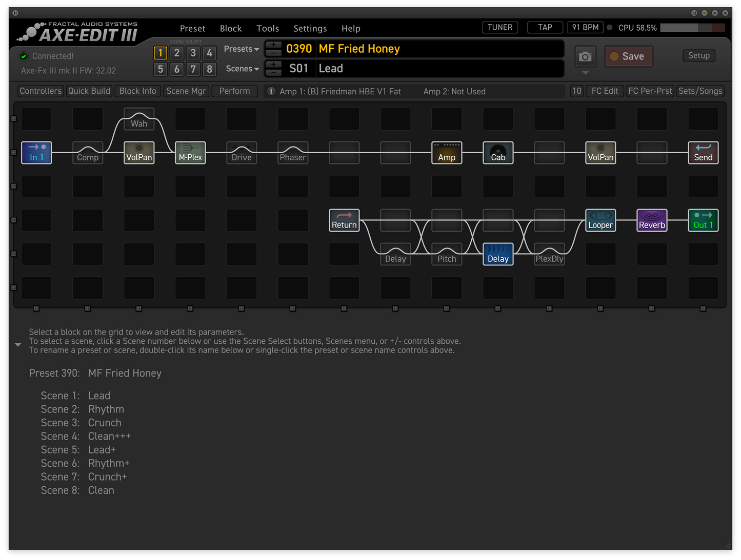Open the Perform view
Image resolution: width=741 pixels, height=560 pixels.
click(234, 91)
